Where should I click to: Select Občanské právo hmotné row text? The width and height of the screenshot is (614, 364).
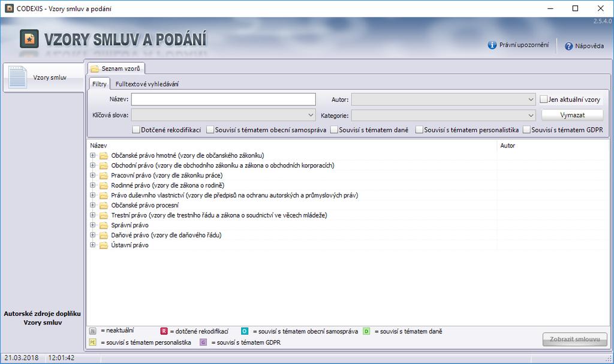point(188,155)
